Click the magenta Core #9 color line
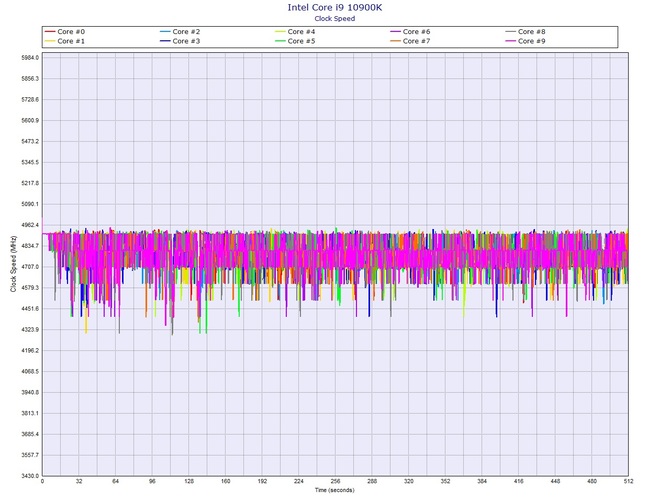The image size is (670, 502). pos(511,41)
